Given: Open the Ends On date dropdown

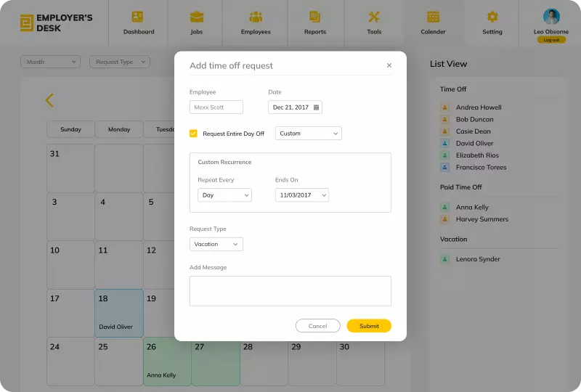Looking at the screenshot, I should [x=302, y=195].
